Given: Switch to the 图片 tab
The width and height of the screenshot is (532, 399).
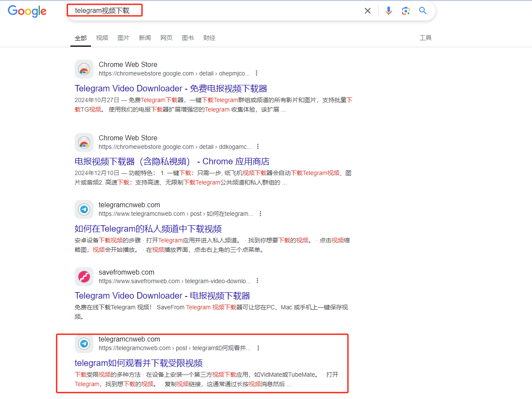Looking at the screenshot, I should 124,38.
